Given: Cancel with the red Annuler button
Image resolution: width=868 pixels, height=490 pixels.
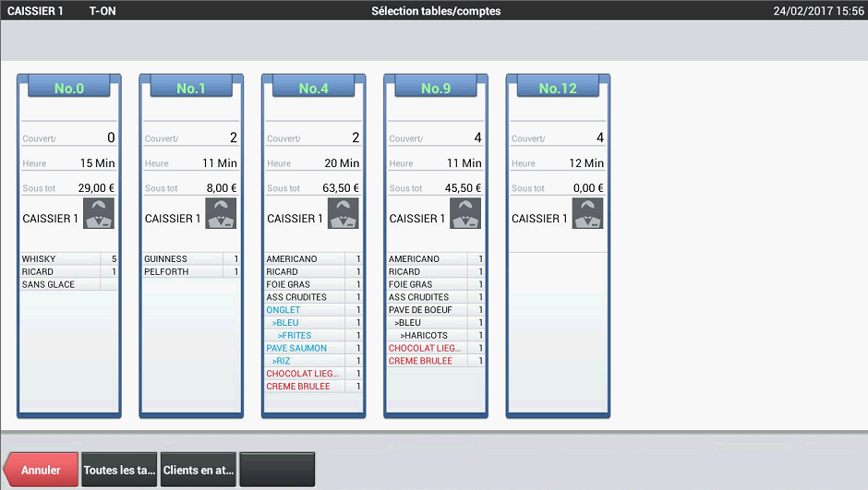Looking at the screenshot, I should [41, 470].
